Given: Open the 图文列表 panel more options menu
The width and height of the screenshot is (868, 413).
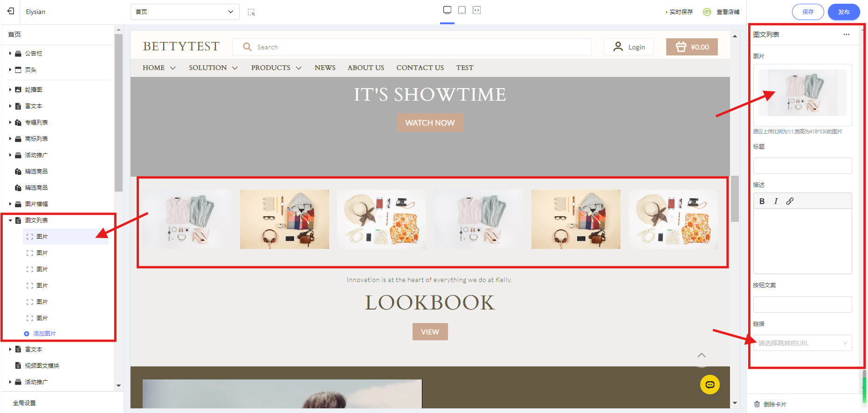Looking at the screenshot, I should pyautogui.click(x=846, y=34).
